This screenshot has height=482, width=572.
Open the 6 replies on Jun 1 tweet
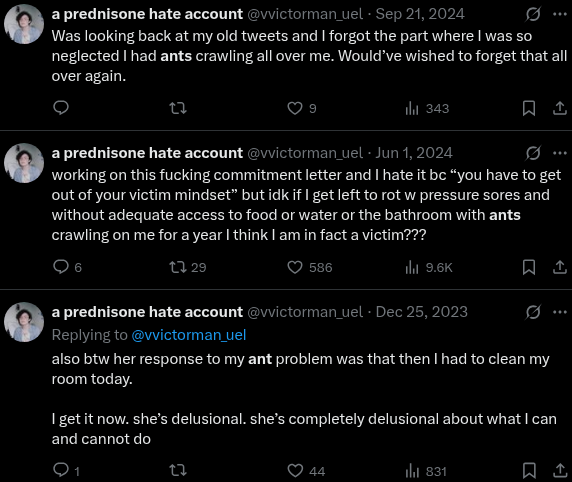click(67, 267)
